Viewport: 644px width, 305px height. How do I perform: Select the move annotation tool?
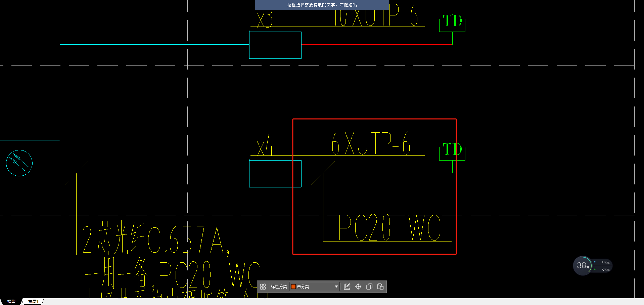point(358,287)
